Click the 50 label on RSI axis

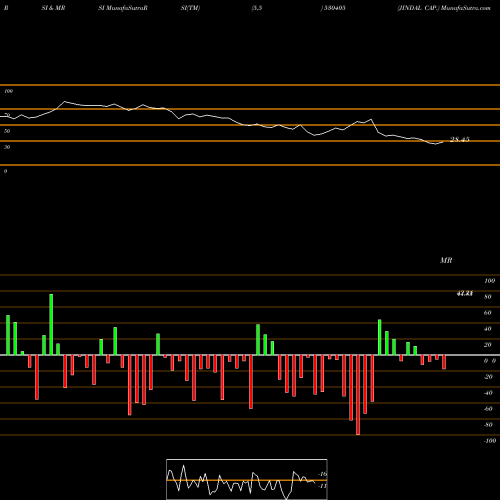[7, 131]
